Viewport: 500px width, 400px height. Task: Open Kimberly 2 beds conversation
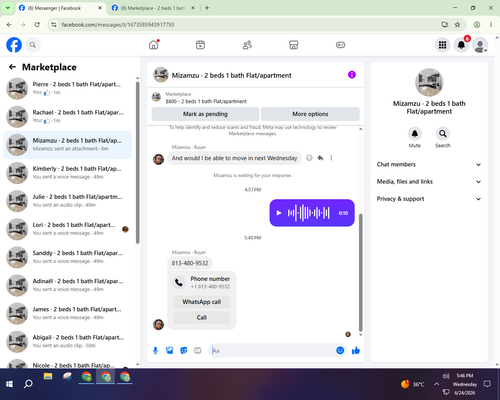[x=67, y=173]
